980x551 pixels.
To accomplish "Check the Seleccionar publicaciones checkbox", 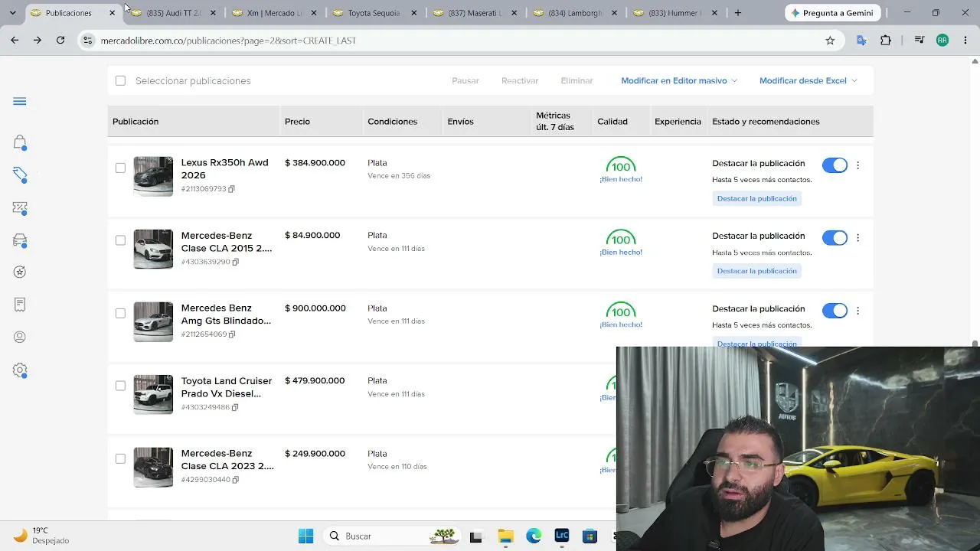I will 120,80.
